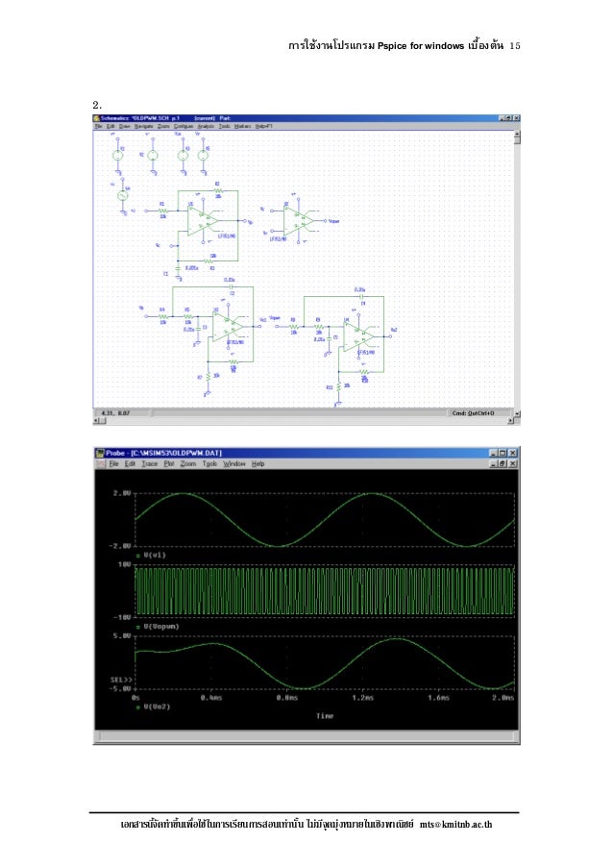Click the V(Vo2) trace legend marker
The height and width of the screenshot is (868, 613).
[137, 708]
